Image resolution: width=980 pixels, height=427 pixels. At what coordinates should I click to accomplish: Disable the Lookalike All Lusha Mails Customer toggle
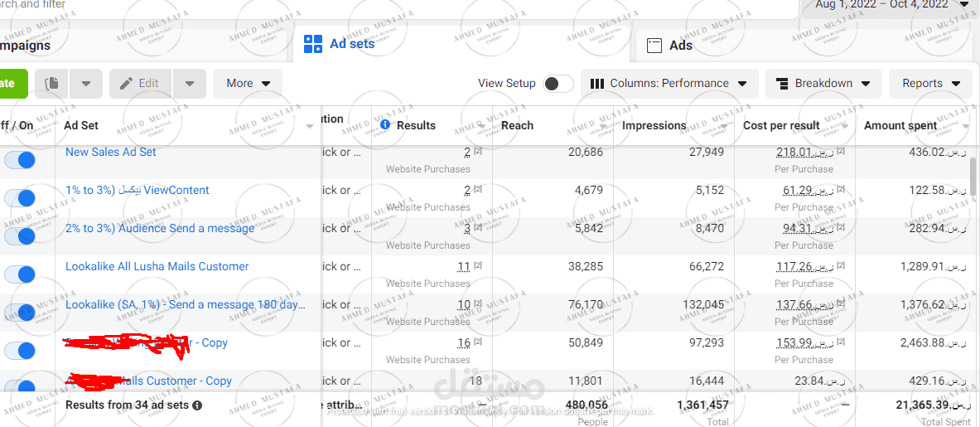click(20, 274)
